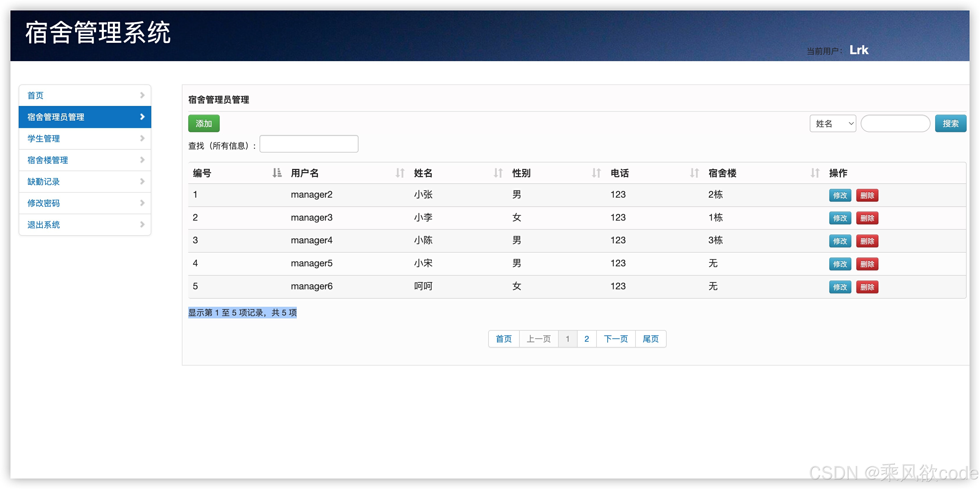The width and height of the screenshot is (980, 489).
Task: Select 修改密码 sidebar item
Action: [43, 203]
